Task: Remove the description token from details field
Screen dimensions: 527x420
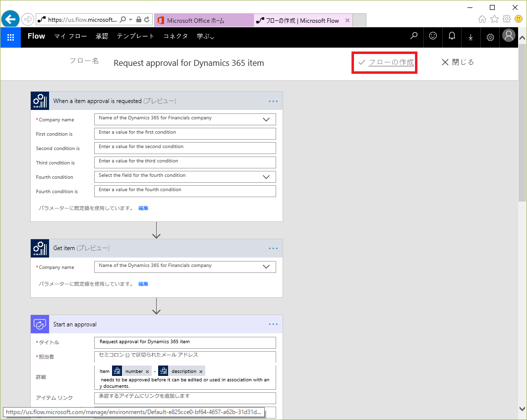Action: [201, 371]
